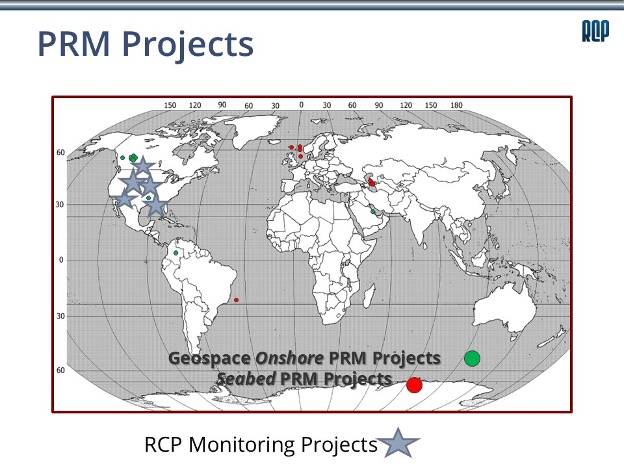Click the RCP star over the southwestern US

(x=125, y=198)
